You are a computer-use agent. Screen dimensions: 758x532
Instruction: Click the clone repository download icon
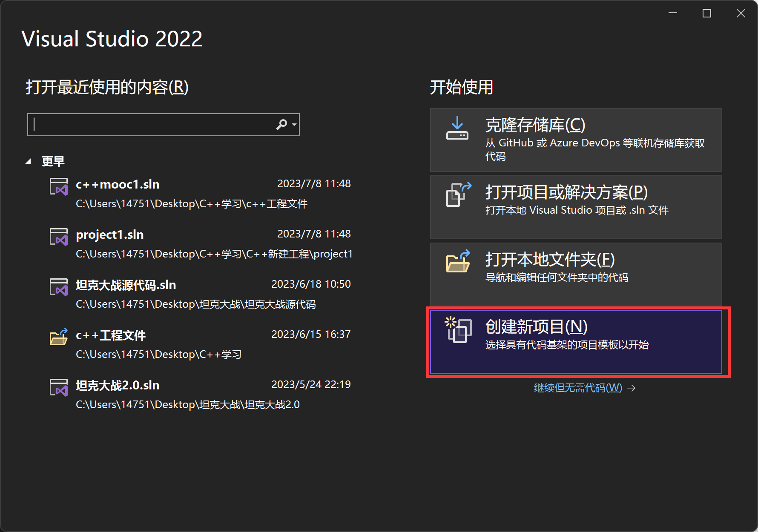(457, 128)
